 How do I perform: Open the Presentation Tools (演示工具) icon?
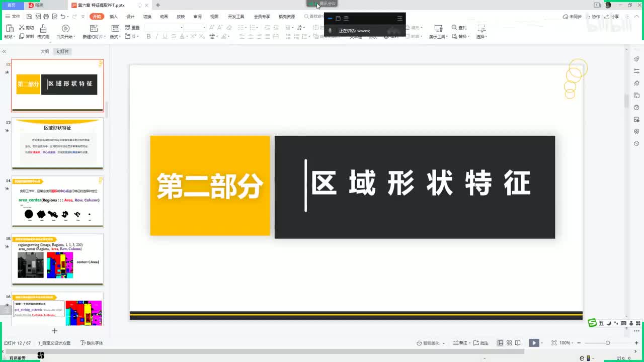[438, 28]
